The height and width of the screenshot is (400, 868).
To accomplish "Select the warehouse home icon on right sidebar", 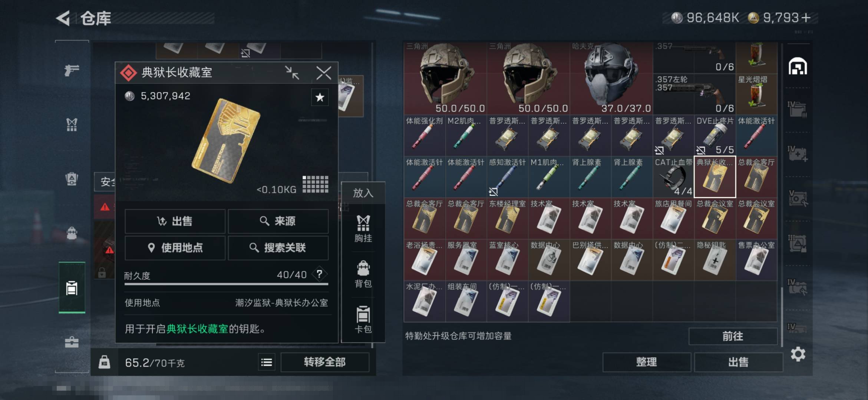I will pos(798,66).
